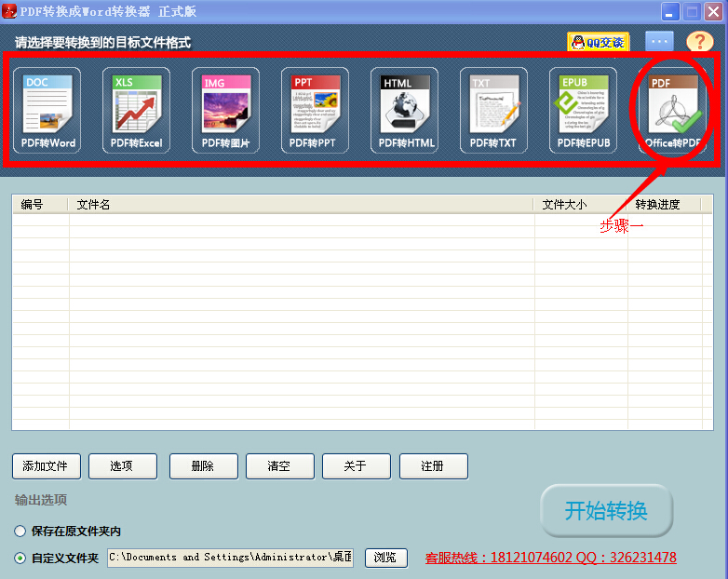Click the three-dots more options button
The image size is (728, 579).
659,42
